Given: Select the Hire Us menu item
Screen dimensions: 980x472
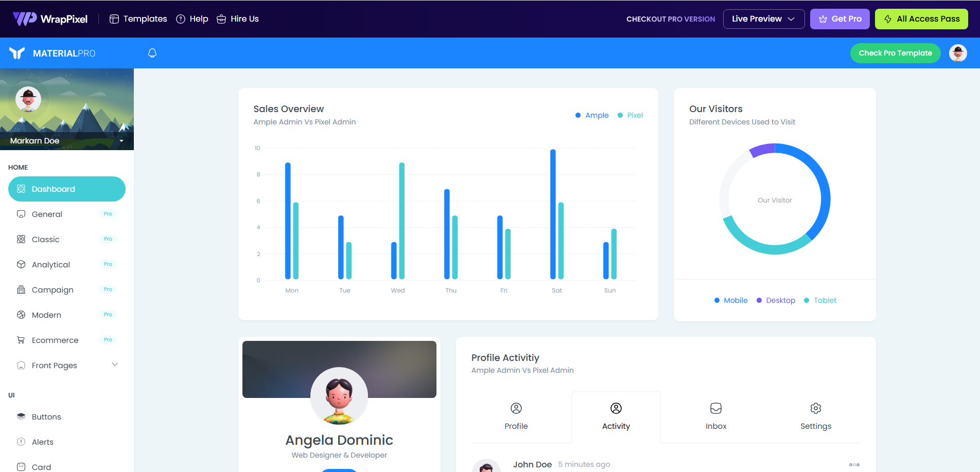Looking at the screenshot, I should tap(238, 19).
